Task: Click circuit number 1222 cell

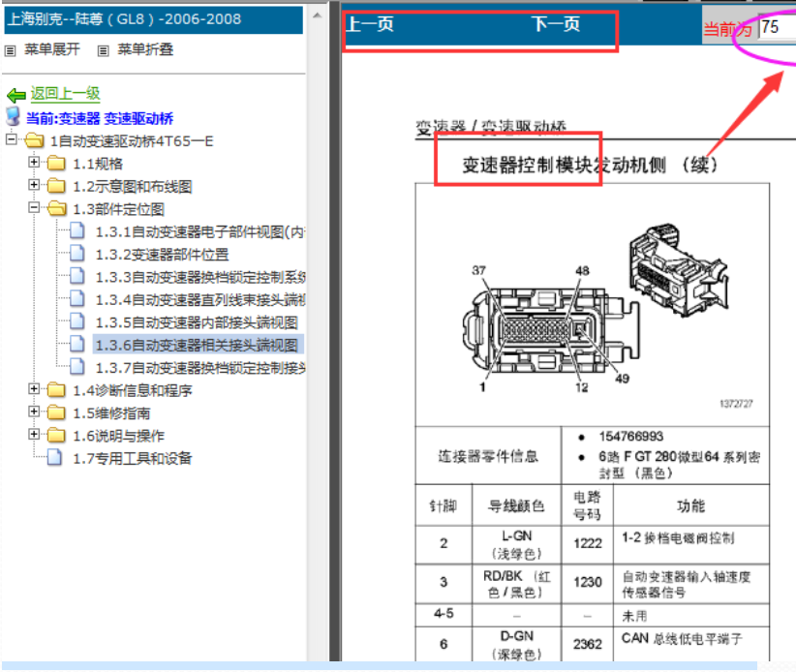Action: (x=588, y=544)
